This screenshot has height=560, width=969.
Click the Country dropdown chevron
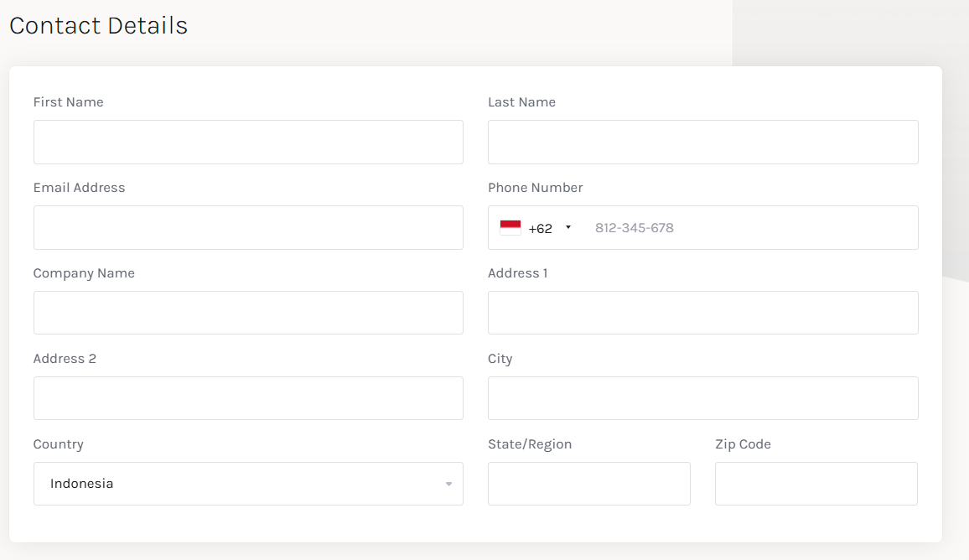click(x=448, y=484)
